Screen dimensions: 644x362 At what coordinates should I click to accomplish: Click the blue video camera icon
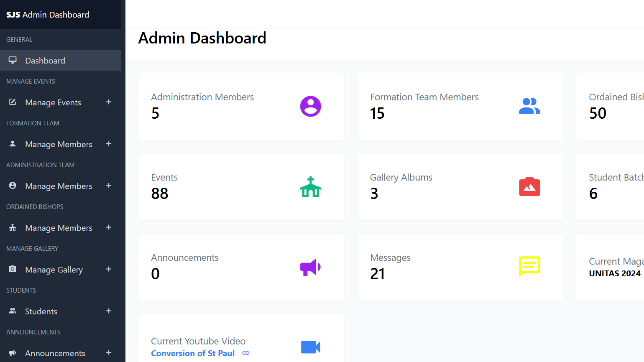311,347
